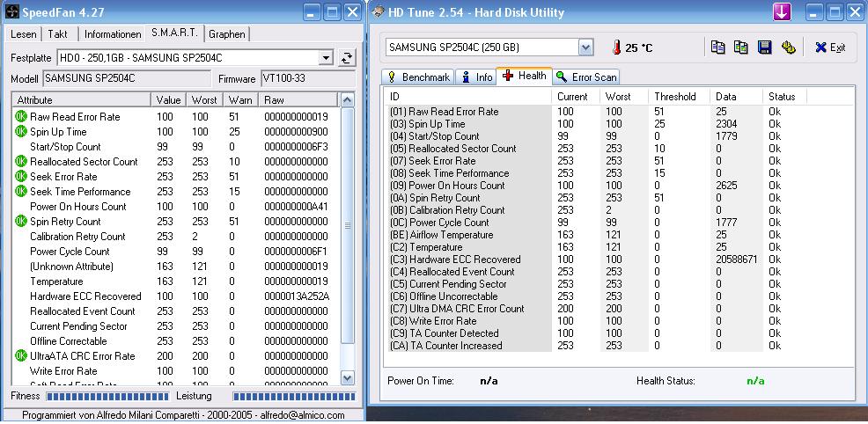Click the SpeedFan fan title bar icon

click(11, 11)
